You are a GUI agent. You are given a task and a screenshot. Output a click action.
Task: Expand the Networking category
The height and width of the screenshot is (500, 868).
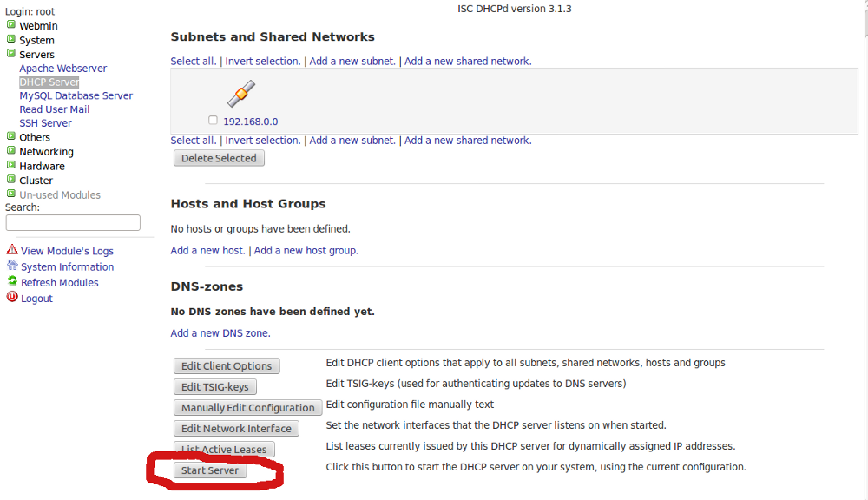[46, 152]
